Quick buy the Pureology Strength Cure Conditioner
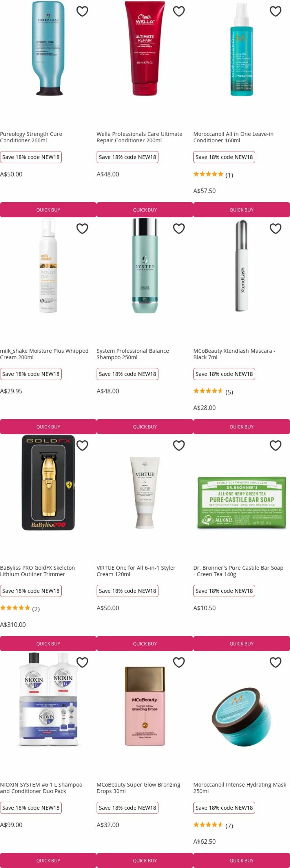Screen dimensions: 290x868 [x=48, y=209]
